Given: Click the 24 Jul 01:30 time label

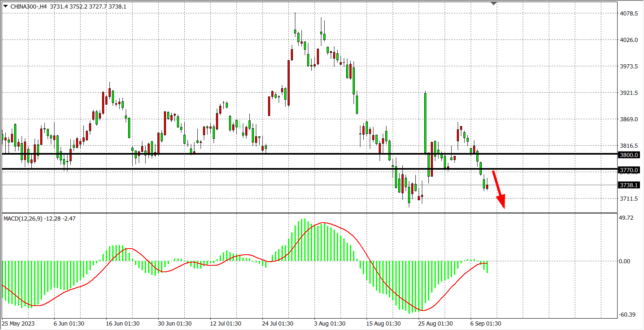Looking at the screenshot, I should click(x=277, y=323).
